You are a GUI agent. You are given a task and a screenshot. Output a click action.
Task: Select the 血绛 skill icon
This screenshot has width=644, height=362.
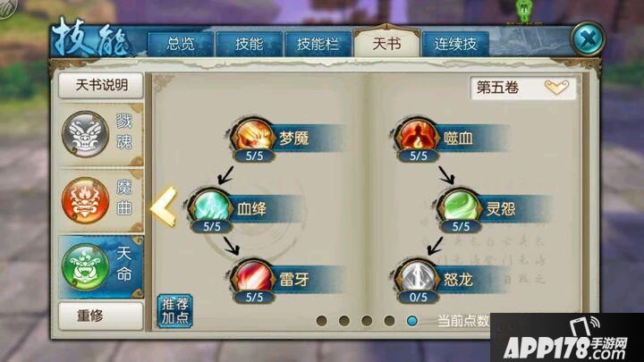pyautogui.click(x=211, y=206)
